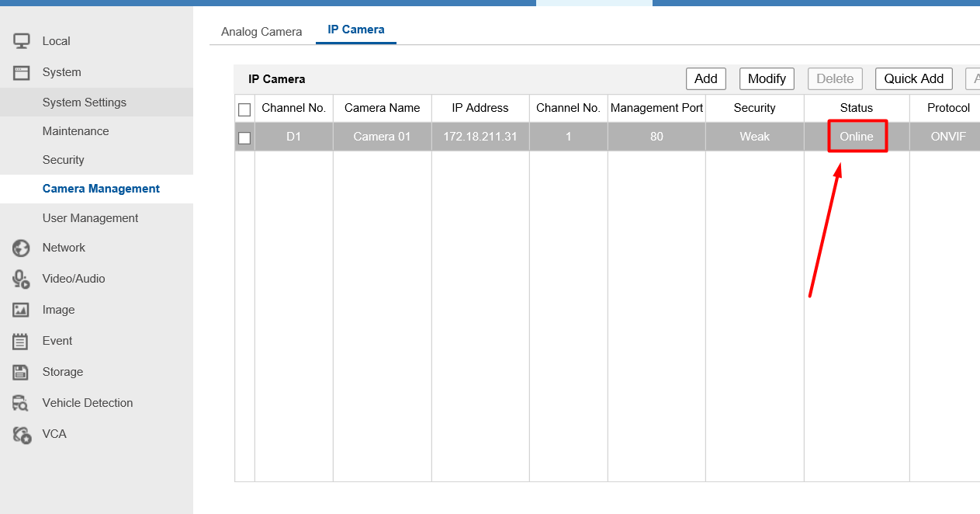The height and width of the screenshot is (514, 980).
Task: Open System Settings submenu item
Action: click(85, 102)
